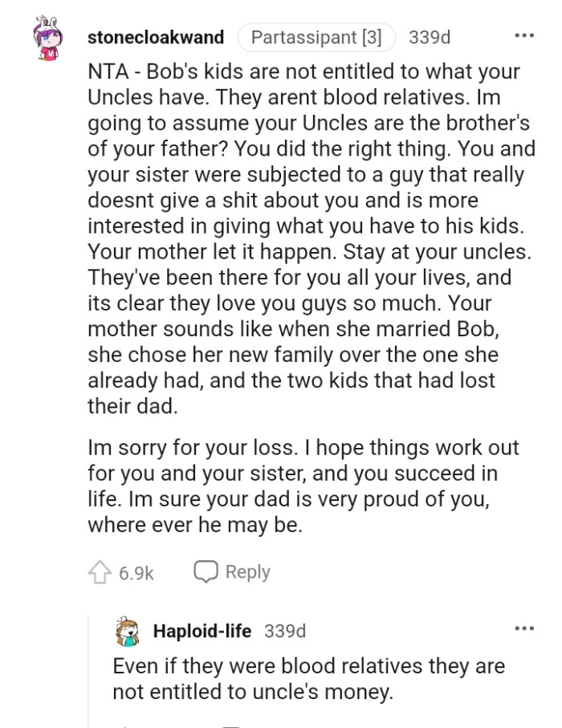Toggle upvote state for stonecloakwand's post
Viewport: 562px width, 728px height.
pyautogui.click(x=100, y=571)
